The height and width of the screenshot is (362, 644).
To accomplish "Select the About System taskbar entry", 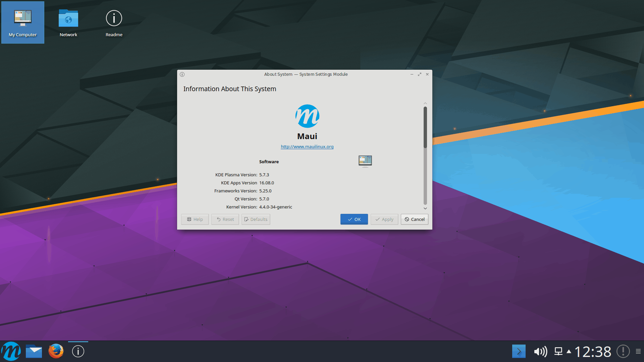I will click(78, 351).
